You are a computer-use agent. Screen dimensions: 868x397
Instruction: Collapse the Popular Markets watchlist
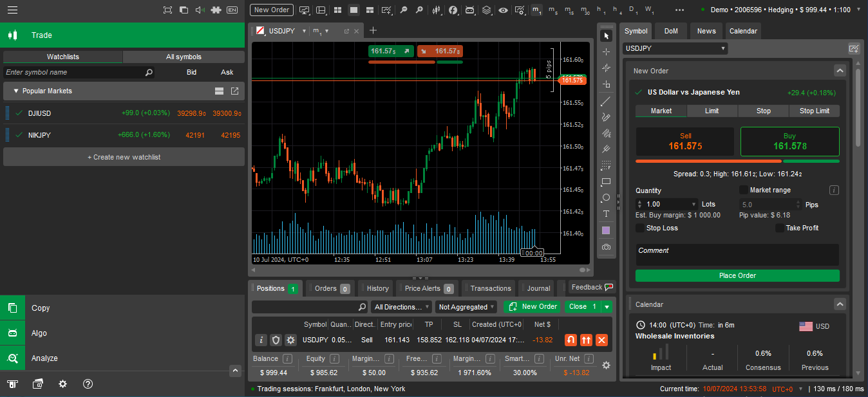(17, 91)
